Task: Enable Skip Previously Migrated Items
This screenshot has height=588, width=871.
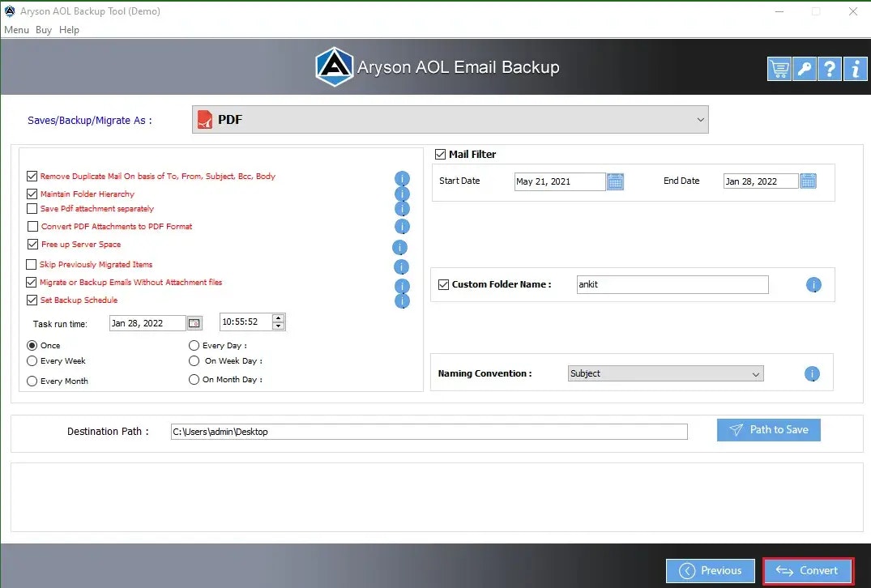Action: pyautogui.click(x=32, y=264)
